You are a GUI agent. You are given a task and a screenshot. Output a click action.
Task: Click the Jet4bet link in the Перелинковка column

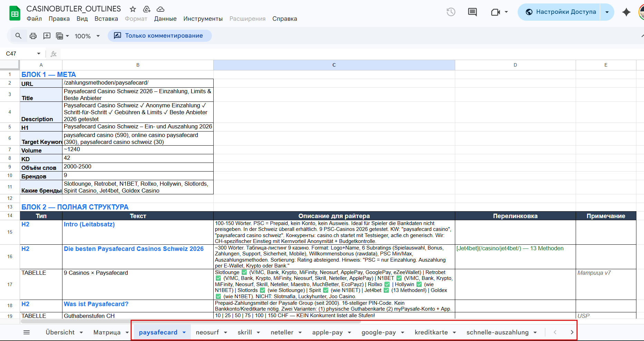click(510, 249)
